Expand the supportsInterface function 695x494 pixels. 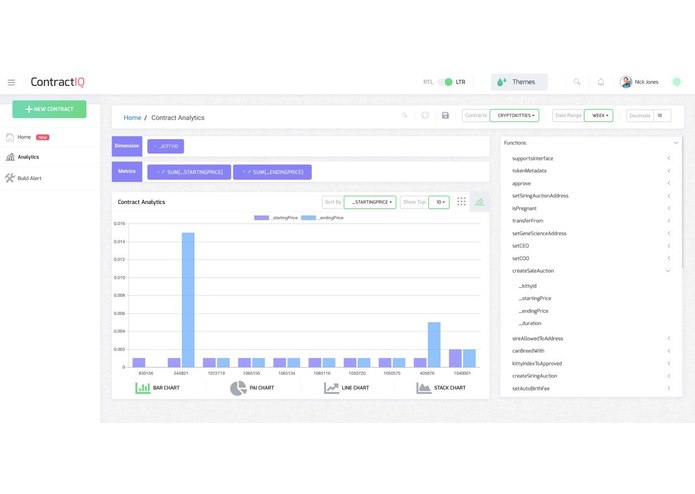pos(668,158)
